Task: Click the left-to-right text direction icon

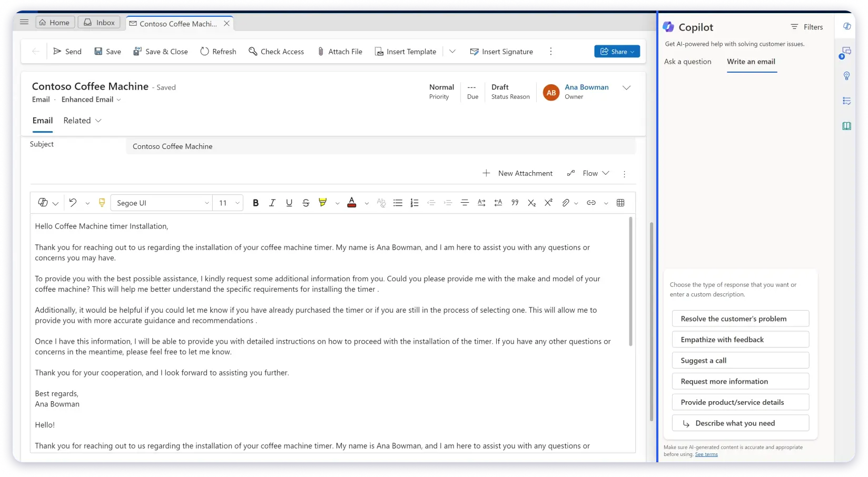Action: 481,203
